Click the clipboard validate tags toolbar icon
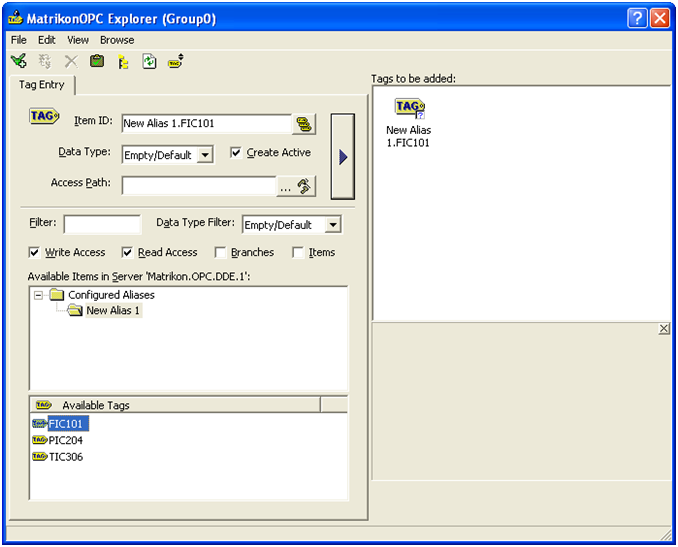The image size is (678, 547). pyautogui.click(x=97, y=61)
